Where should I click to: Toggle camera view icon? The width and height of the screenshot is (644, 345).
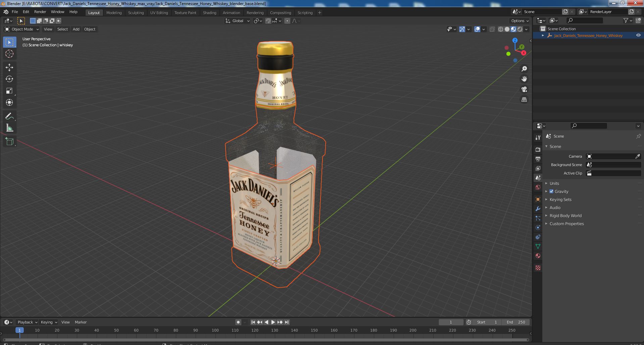pyautogui.click(x=524, y=89)
